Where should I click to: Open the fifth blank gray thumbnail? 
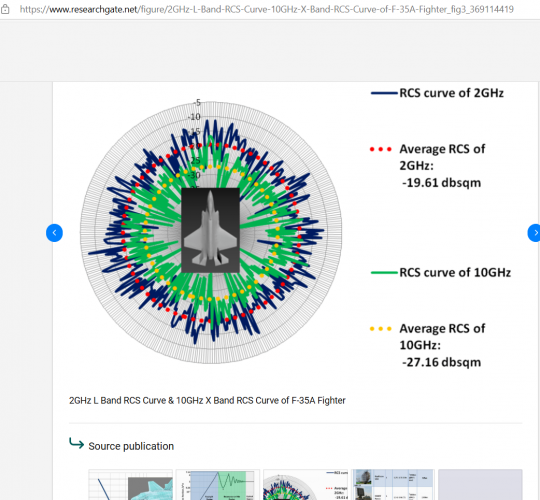coord(480,485)
